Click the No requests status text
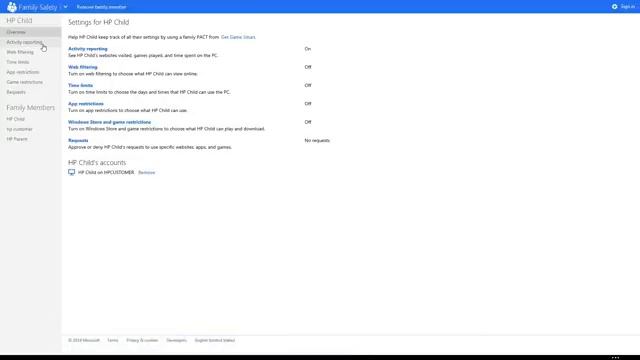This screenshot has width=640, height=360. click(317, 141)
